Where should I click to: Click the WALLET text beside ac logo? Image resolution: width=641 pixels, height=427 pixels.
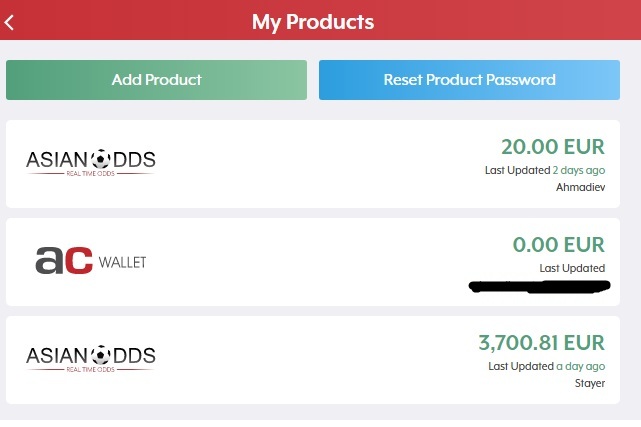(x=122, y=262)
